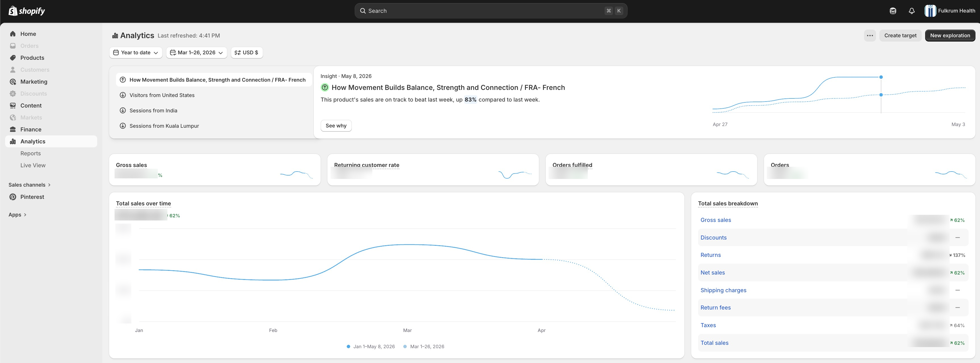980x363 pixels.
Task: Open the Orders metric card
Action: 869,170
